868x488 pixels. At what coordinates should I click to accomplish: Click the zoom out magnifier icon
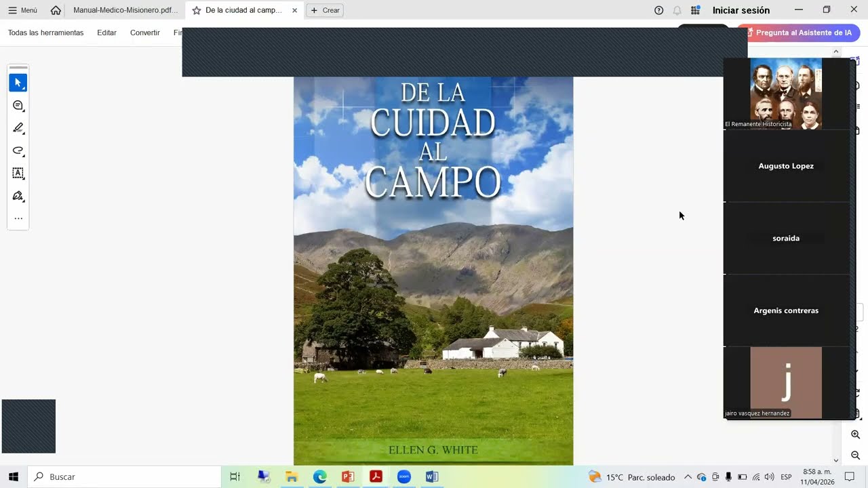(x=855, y=455)
